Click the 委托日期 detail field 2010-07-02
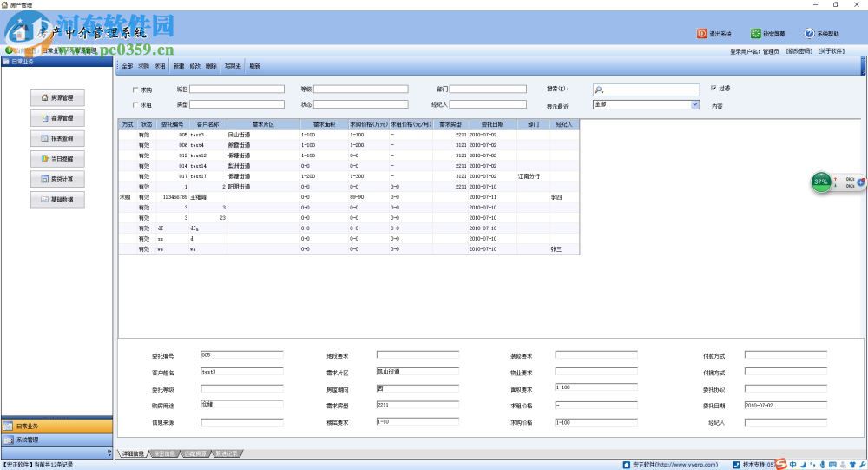This screenshot has height=470, width=868. [786, 405]
